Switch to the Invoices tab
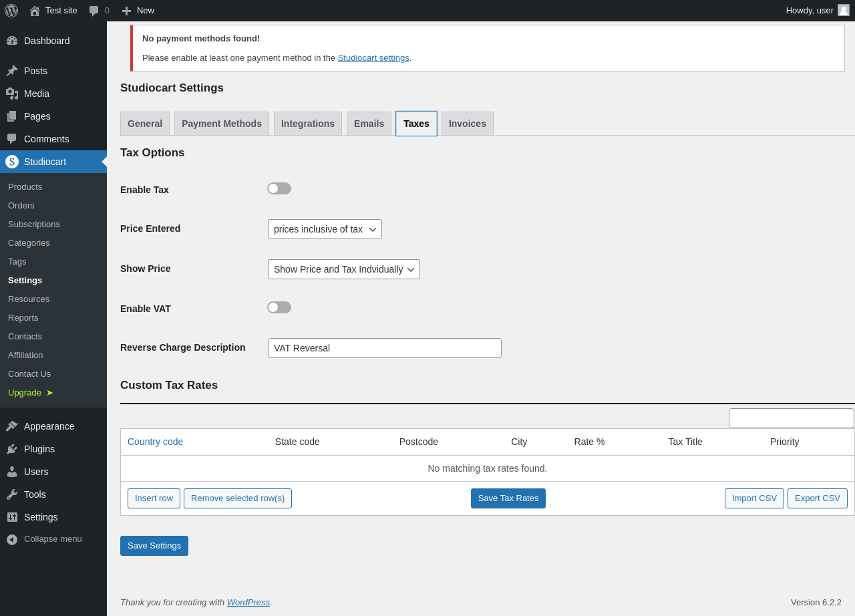Image resolution: width=855 pixels, height=616 pixels. pos(468,124)
